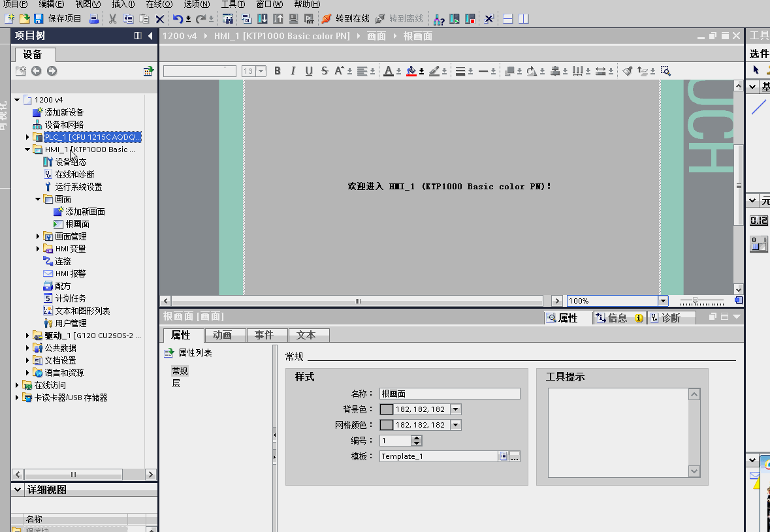This screenshot has width=770, height=532.
Task: Select 层 in property list
Action: point(176,383)
